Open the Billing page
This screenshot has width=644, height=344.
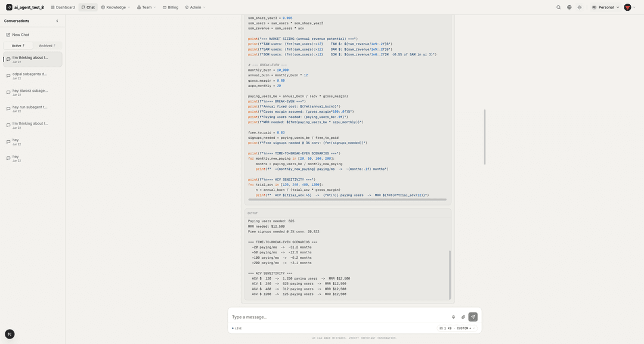(x=171, y=7)
